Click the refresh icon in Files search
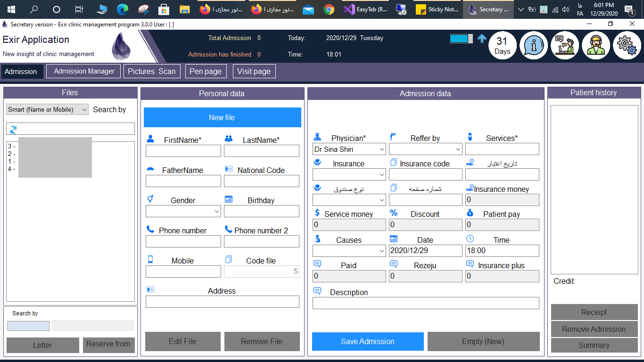The height and width of the screenshot is (362, 644). 13,129
